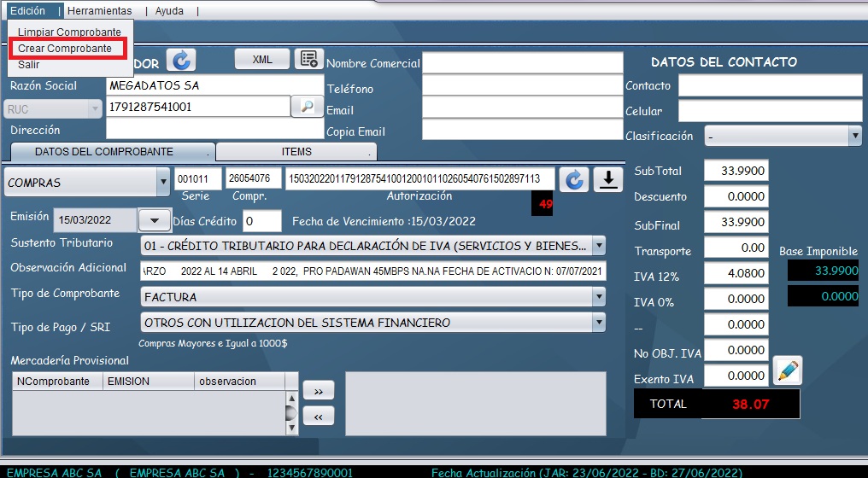Select Crear Comprobante from the Edición menu
The width and height of the screenshot is (868, 478).
point(65,49)
